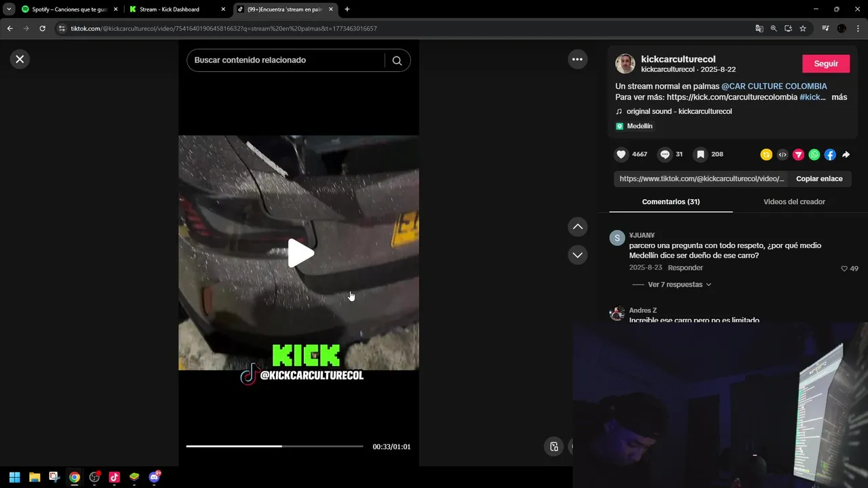
Task: Click the browser back arrow
Action: coord(9,28)
